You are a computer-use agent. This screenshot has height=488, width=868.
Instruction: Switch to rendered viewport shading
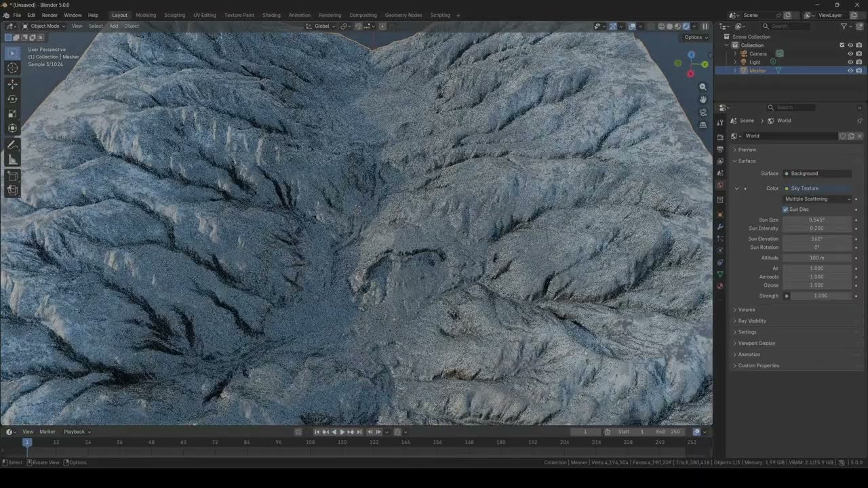(x=686, y=26)
